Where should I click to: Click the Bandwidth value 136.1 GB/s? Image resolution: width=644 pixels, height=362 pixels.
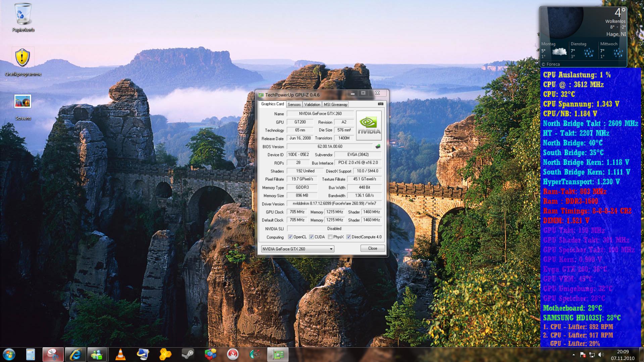point(364,196)
